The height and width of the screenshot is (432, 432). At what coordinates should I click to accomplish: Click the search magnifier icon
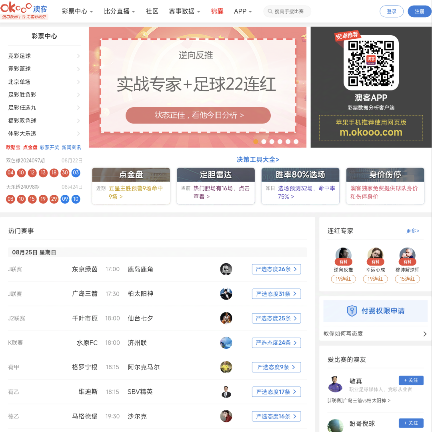click(270, 11)
